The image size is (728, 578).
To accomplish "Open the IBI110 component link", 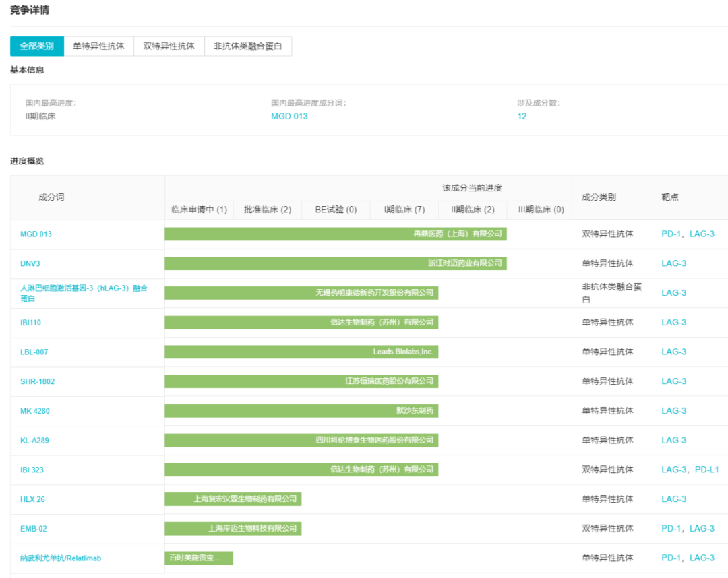I will pos(30,323).
